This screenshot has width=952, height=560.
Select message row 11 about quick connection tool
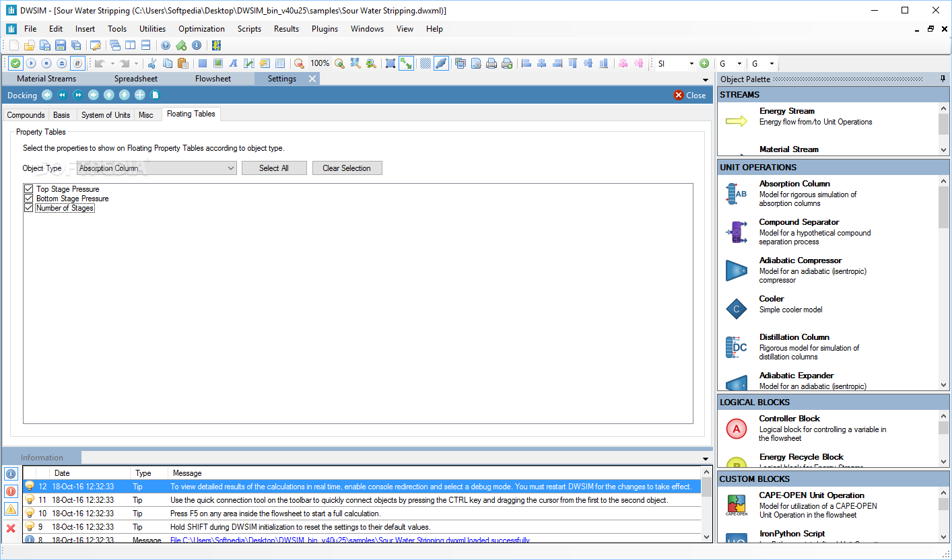[x=362, y=500]
